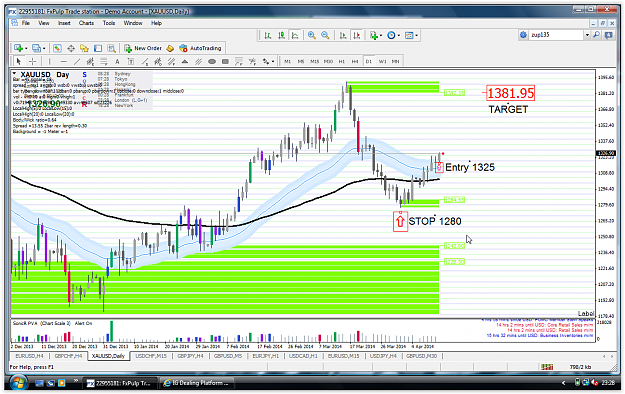Switch to the USDCHF,M15 chart tab

pos(151,356)
